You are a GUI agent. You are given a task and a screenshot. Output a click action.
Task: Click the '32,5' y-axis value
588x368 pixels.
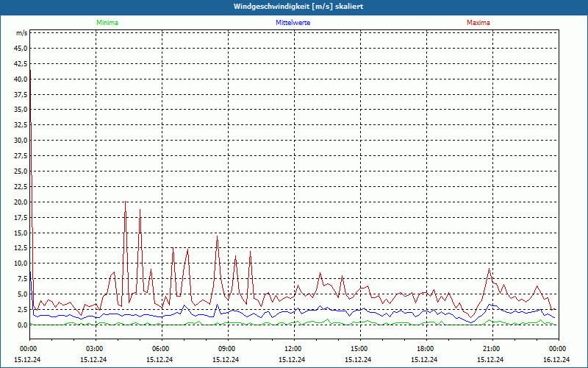pyautogui.click(x=21, y=125)
